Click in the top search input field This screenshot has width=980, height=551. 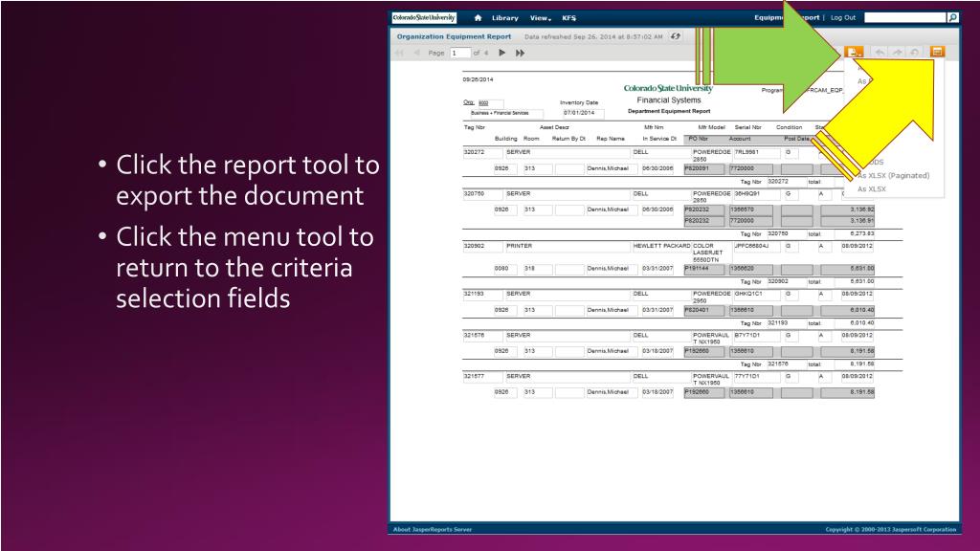pyautogui.click(x=905, y=17)
